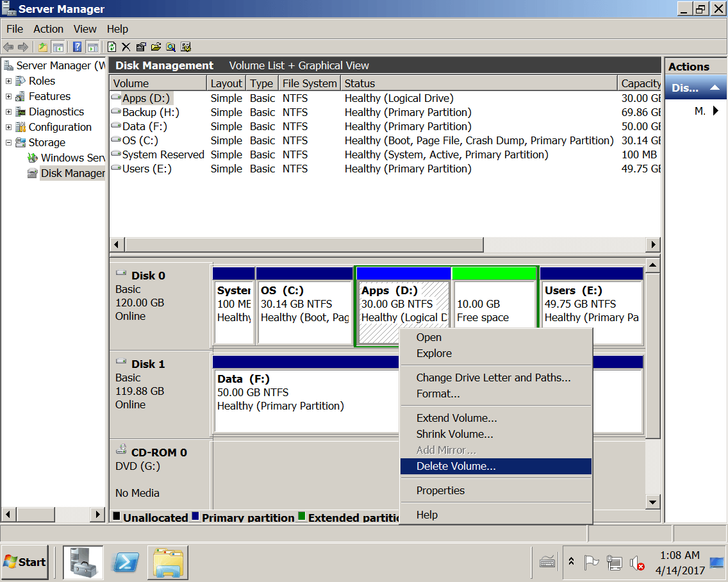The height and width of the screenshot is (582, 728).
Task: Click Explore in the context menu
Action: click(496, 353)
